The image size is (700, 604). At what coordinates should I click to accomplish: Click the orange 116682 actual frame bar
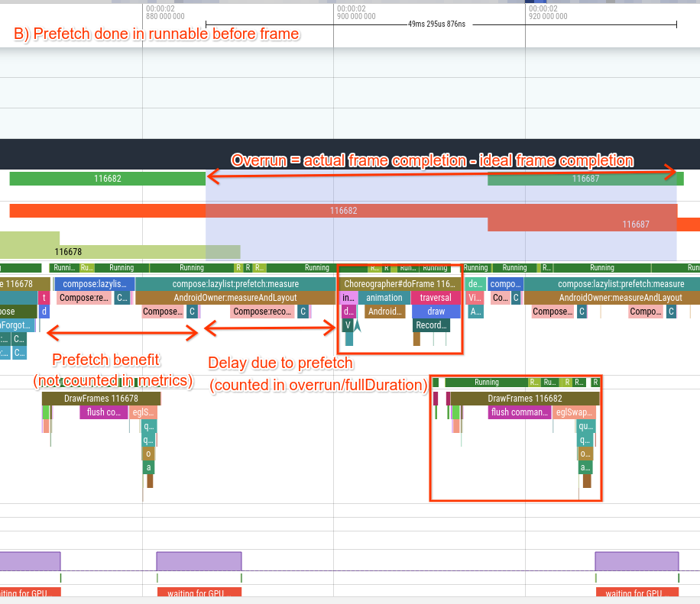[343, 210]
